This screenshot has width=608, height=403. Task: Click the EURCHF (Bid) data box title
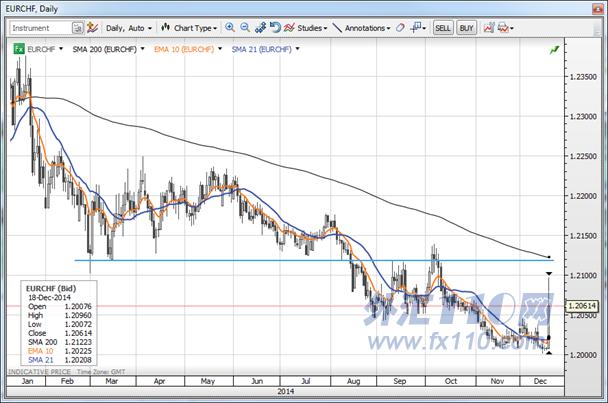pos(51,288)
